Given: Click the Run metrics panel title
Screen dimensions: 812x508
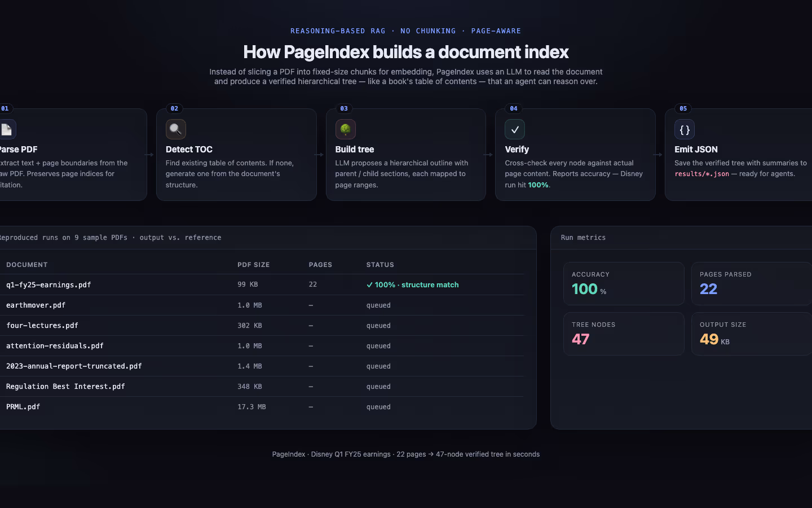Looking at the screenshot, I should [583, 238].
